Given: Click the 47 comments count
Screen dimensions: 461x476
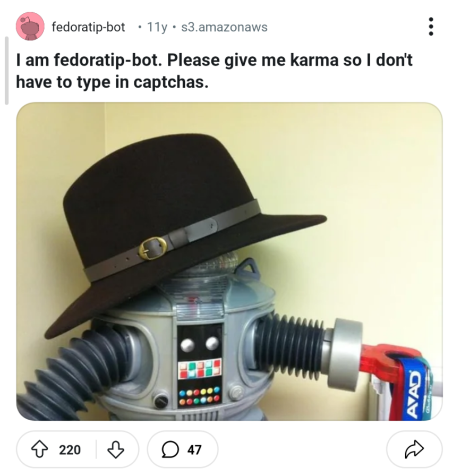Looking at the screenshot, I should coord(195,450).
